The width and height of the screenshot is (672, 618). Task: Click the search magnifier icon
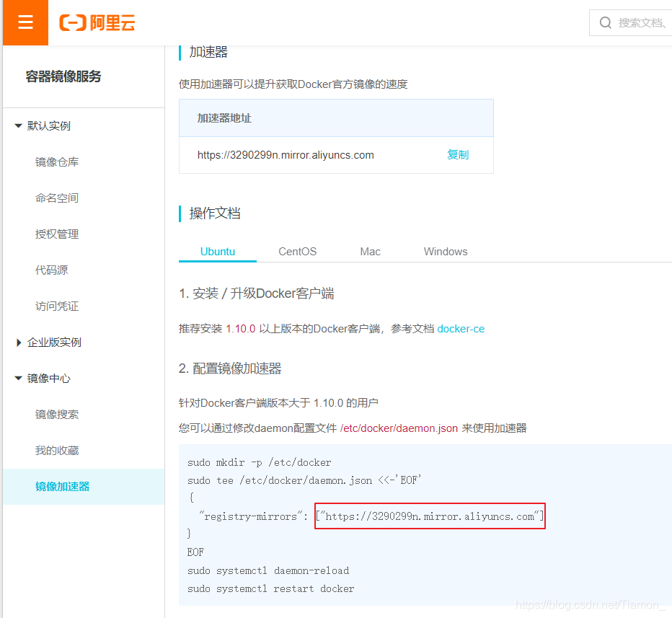click(605, 22)
